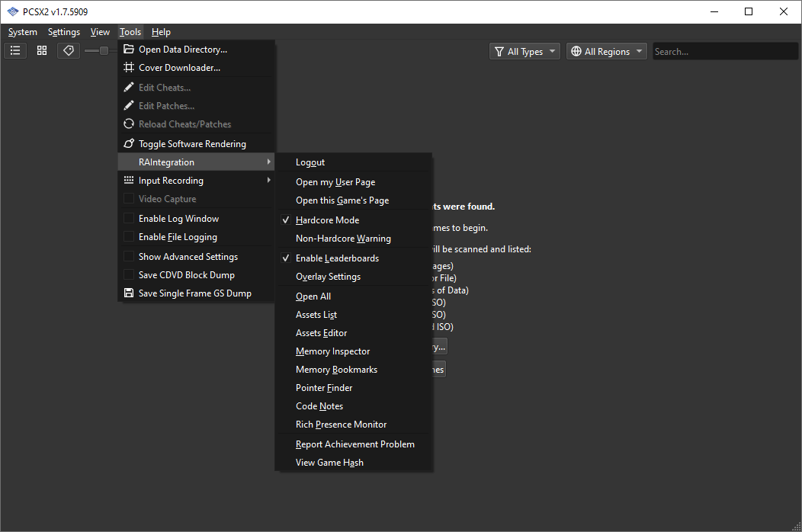
Task: Save Single Frame GS Dump
Action: tap(194, 293)
